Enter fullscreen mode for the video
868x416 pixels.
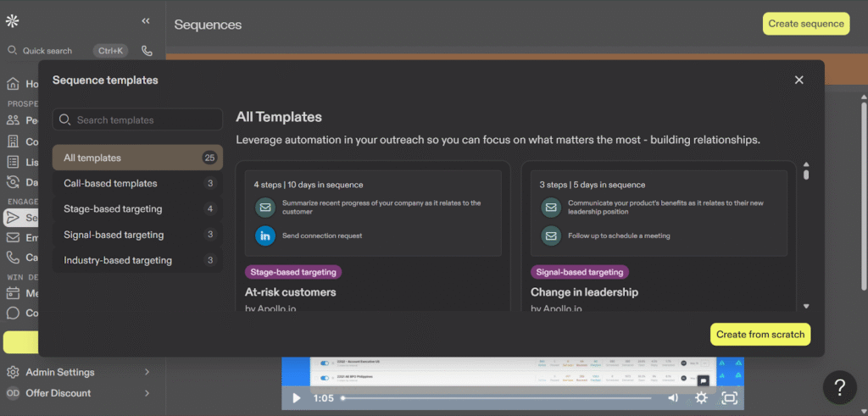[729, 397]
